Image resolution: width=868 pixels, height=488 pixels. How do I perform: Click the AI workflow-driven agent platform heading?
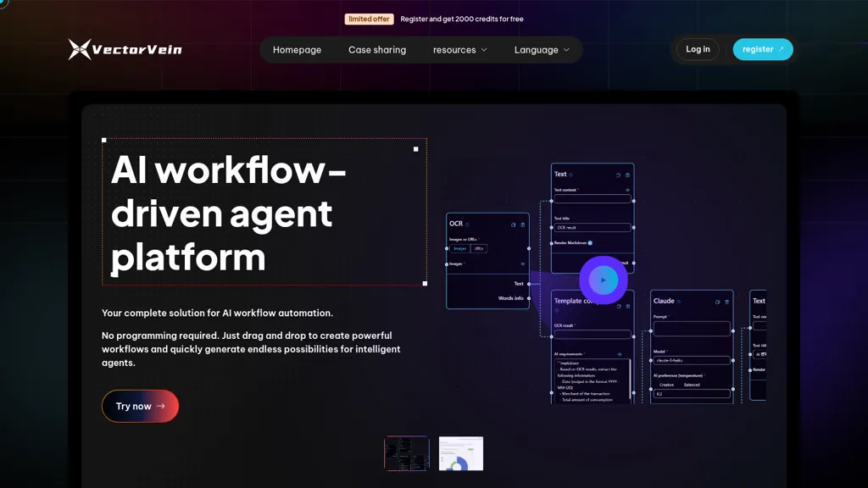(x=228, y=213)
